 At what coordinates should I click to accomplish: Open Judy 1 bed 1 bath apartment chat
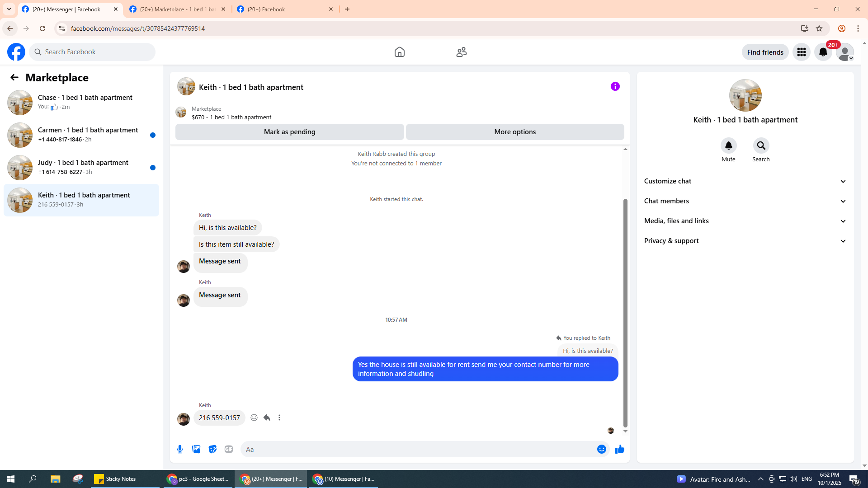click(x=81, y=168)
